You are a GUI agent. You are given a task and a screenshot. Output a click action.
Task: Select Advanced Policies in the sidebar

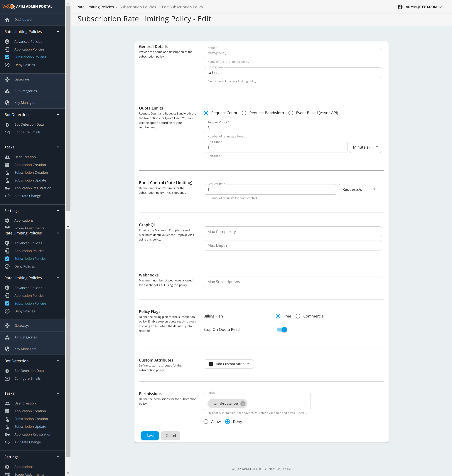28,41
